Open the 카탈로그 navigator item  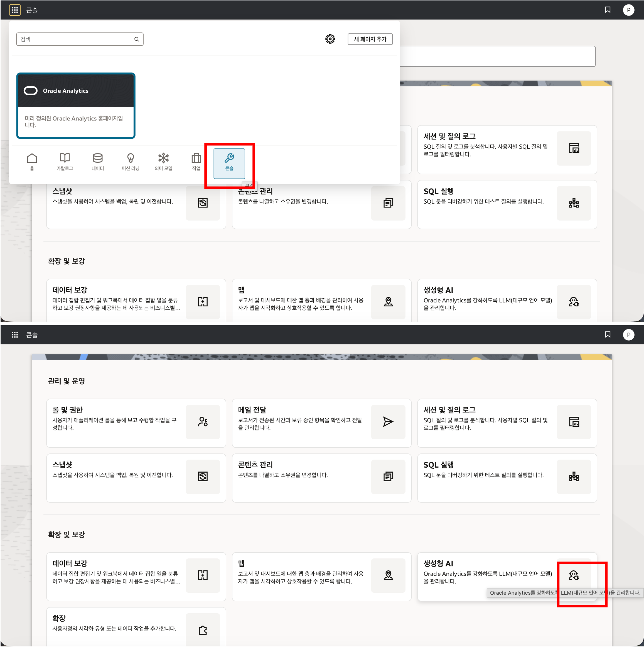pos(65,162)
